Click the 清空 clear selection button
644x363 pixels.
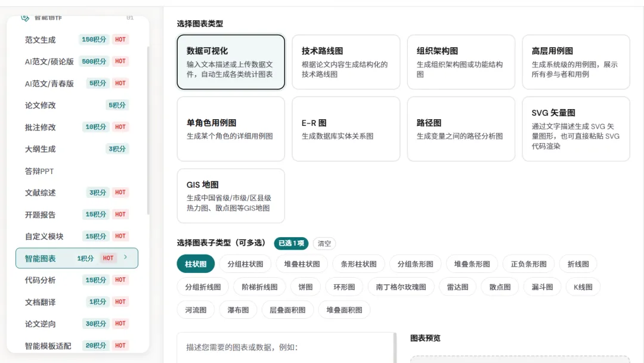pos(324,244)
